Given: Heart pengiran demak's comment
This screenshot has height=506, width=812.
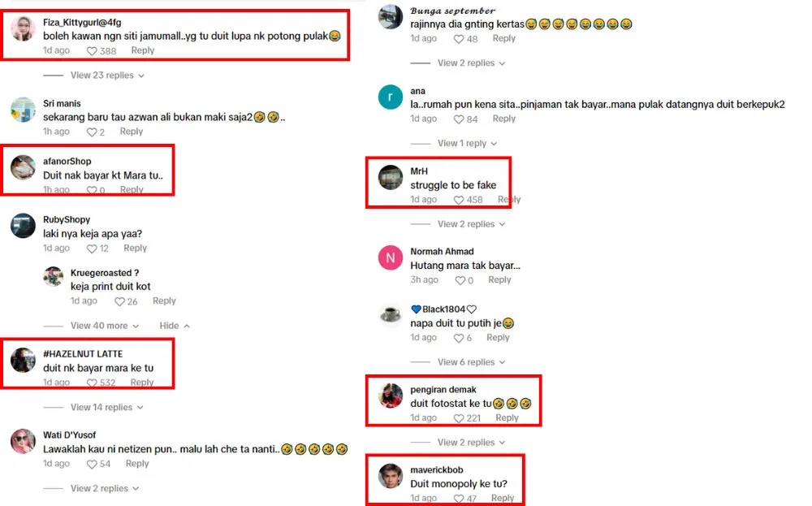Looking at the screenshot, I should pos(459,418).
